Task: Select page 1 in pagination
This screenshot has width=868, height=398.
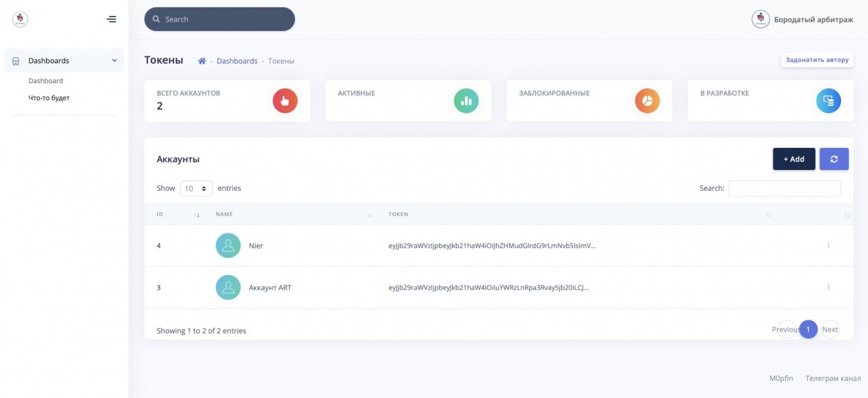Action: (x=808, y=330)
